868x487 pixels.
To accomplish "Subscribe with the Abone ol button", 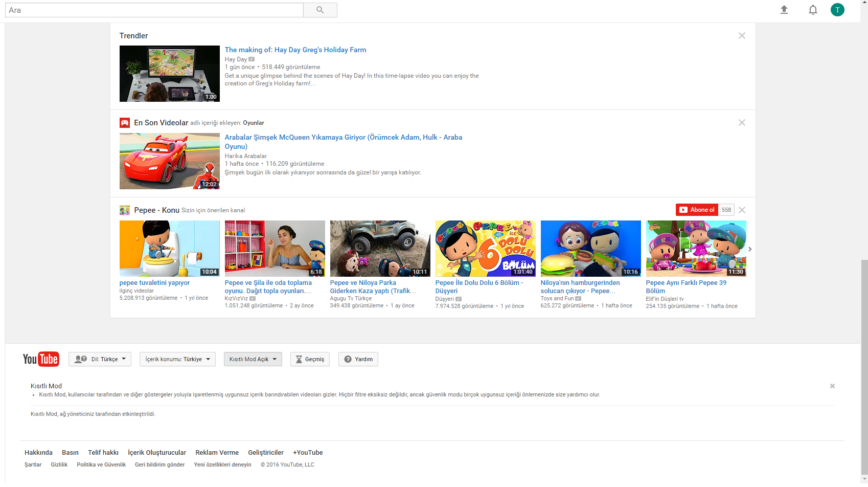I will 697,210.
